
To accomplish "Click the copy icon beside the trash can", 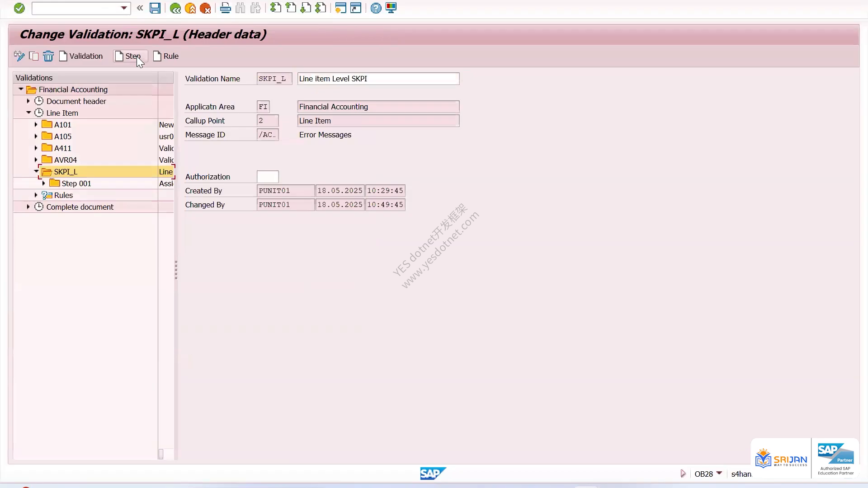I will pos(34,56).
